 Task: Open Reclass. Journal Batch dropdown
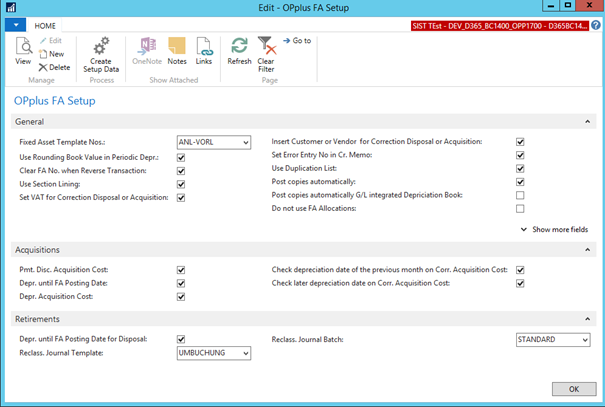[x=585, y=340]
